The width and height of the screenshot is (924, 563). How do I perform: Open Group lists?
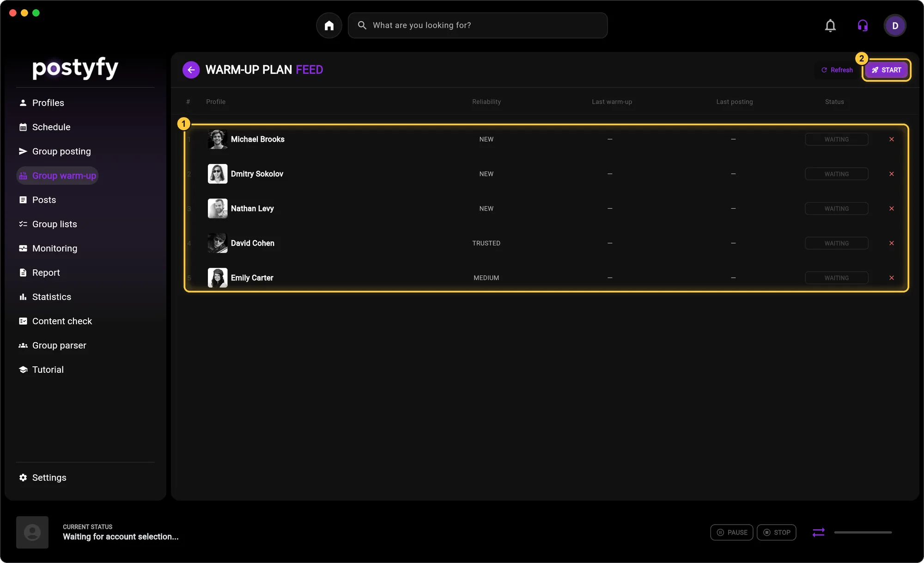pos(48,224)
